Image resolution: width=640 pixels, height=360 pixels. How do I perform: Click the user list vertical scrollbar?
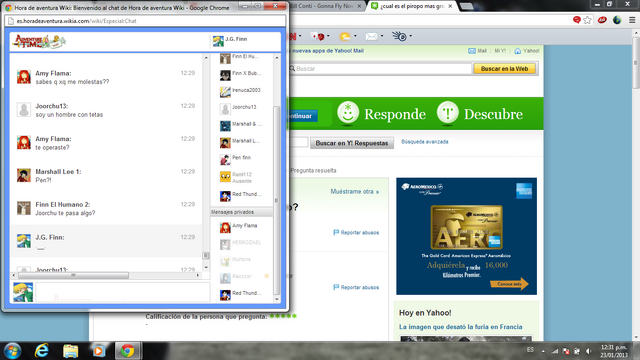point(276,200)
